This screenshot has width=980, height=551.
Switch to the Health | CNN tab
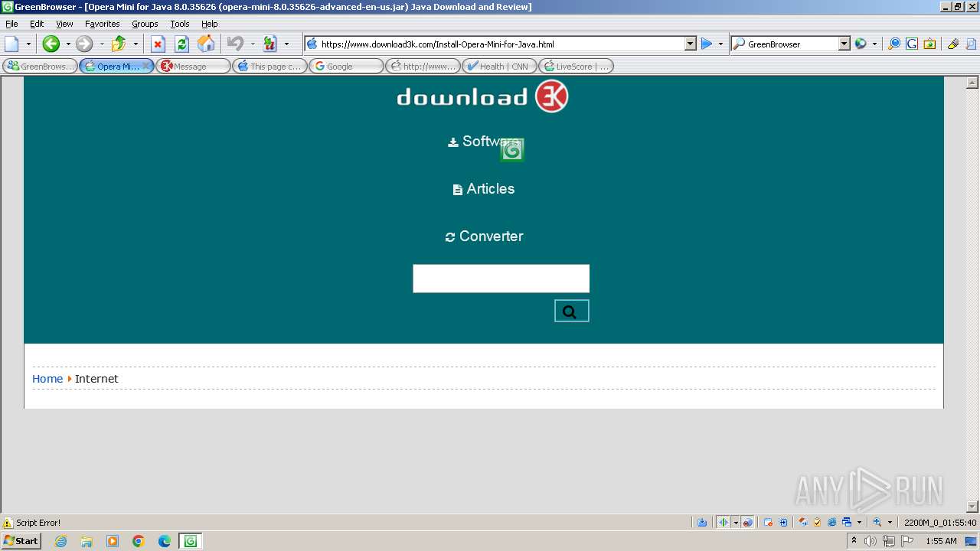click(x=499, y=67)
